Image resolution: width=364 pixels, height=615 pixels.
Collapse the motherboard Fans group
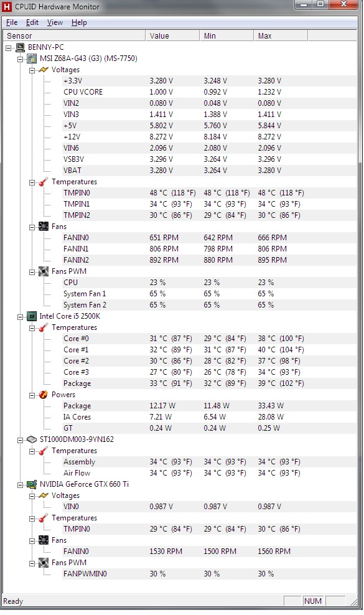(32, 227)
